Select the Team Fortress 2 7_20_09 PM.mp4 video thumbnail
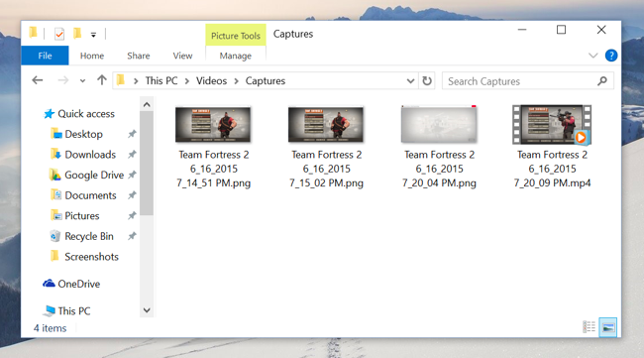Image resolution: width=644 pixels, height=358 pixels. point(552,124)
